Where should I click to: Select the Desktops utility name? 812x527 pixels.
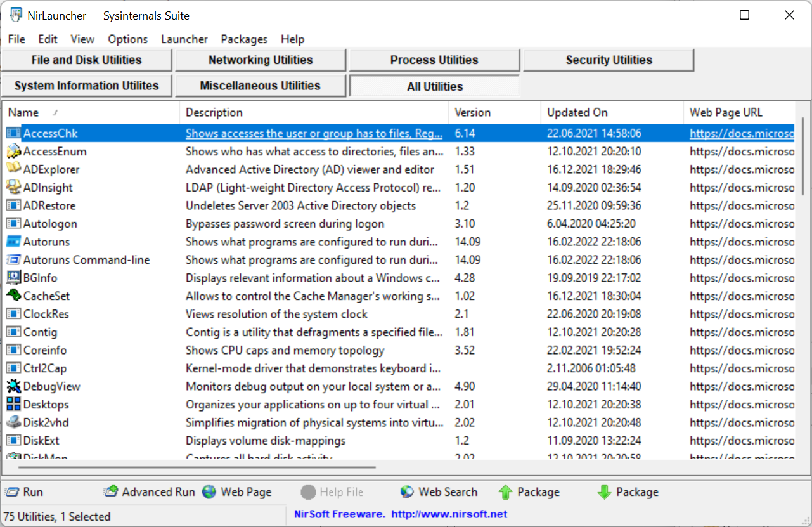point(46,405)
